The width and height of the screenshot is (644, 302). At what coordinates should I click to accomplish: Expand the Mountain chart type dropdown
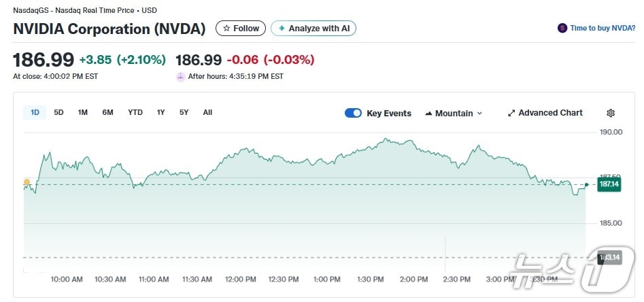(x=479, y=114)
